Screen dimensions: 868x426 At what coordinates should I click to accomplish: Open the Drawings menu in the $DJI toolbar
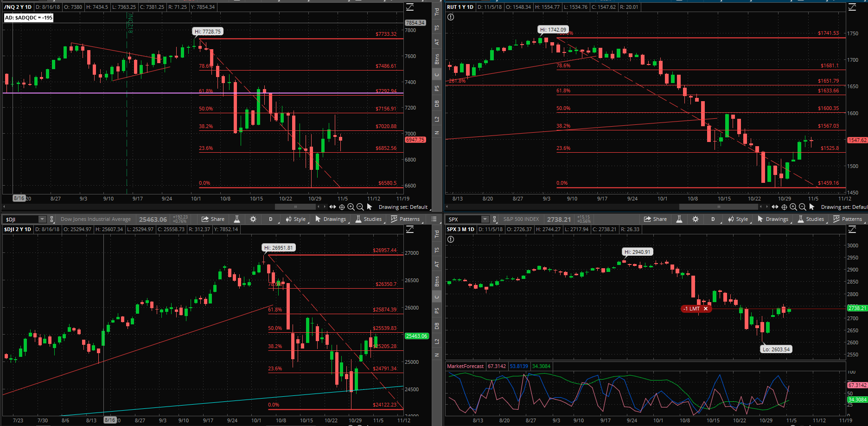[x=331, y=219]
